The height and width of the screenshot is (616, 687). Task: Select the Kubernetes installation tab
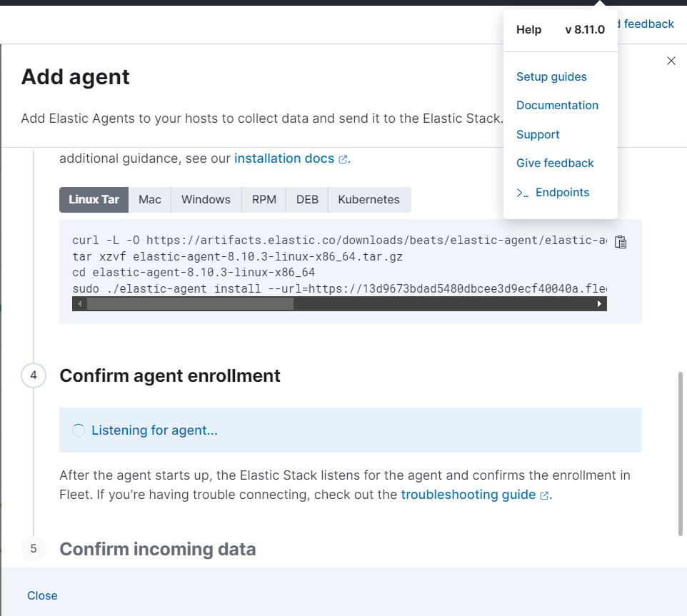click(x=369, y=200)
